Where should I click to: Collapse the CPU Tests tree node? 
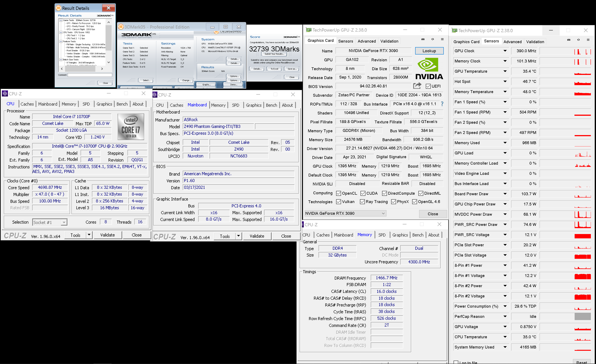click(61, 32)
